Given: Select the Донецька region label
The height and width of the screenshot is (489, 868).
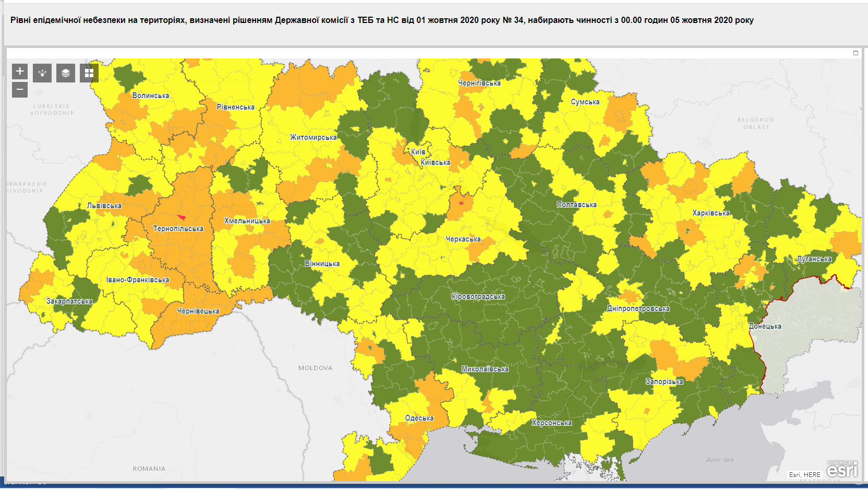Looking at the screenshot, I should tap(765, 326).
